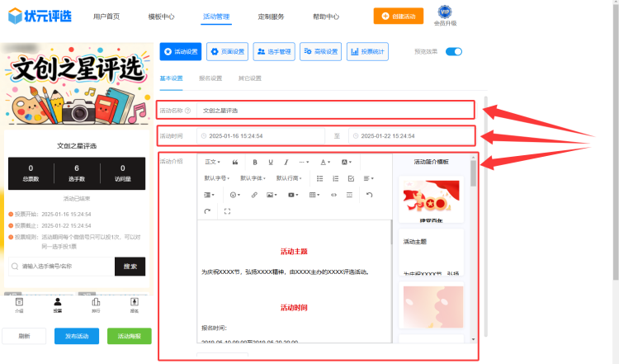This screenshot has height=364, width=619.
Task: Open the insert video dropdown
Action: (293, 195)
